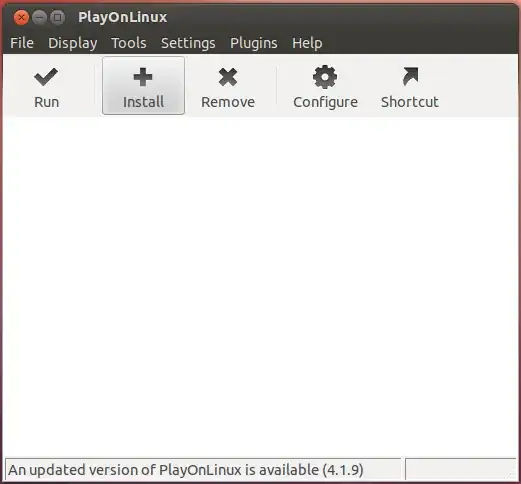This screenshot has width=521, height=484.
Task: Open the File menu
Action: pyautogui.click(x=22, y=43)
